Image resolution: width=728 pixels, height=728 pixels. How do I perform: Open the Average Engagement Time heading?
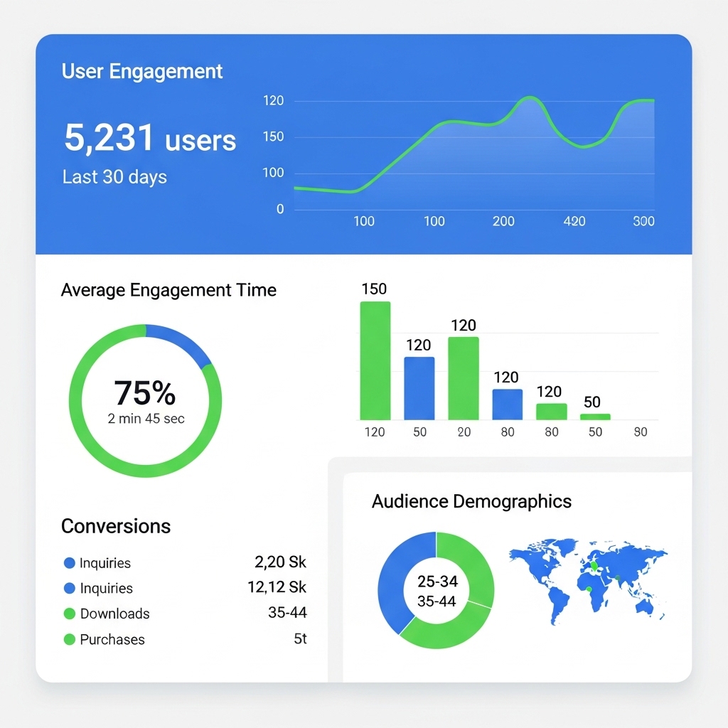(x=168, y=290)
